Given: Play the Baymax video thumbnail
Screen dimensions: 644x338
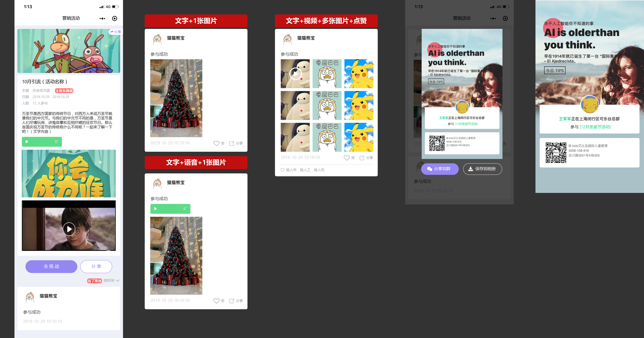Looking at the screenshot, I should [295, 74].
